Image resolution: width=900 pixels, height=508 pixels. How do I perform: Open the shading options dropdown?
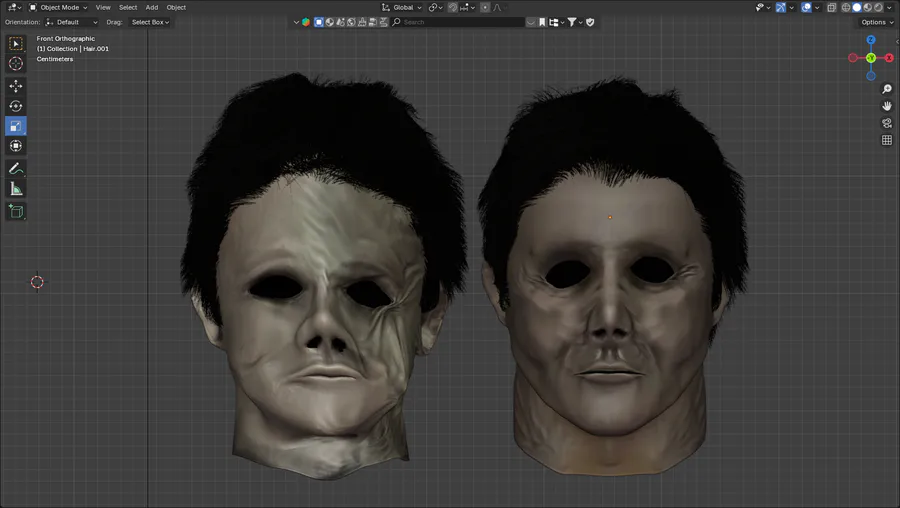click(x=889, y=7)
